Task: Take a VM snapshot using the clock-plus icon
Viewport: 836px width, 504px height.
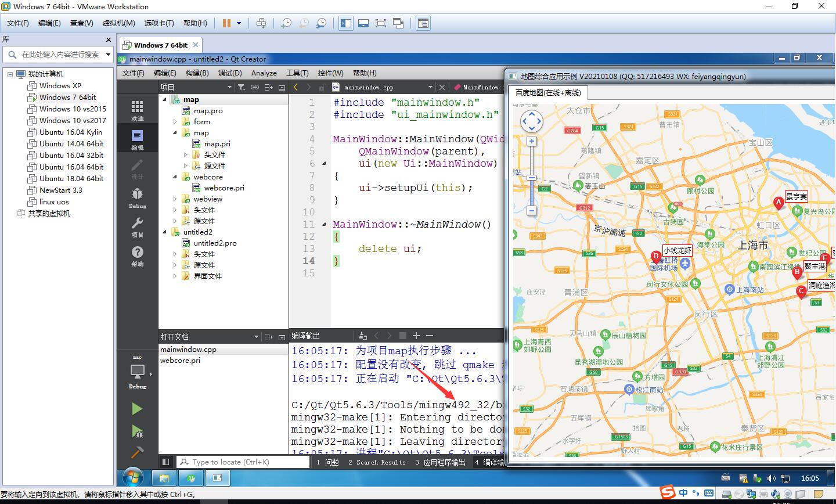Action: (286, 23)
